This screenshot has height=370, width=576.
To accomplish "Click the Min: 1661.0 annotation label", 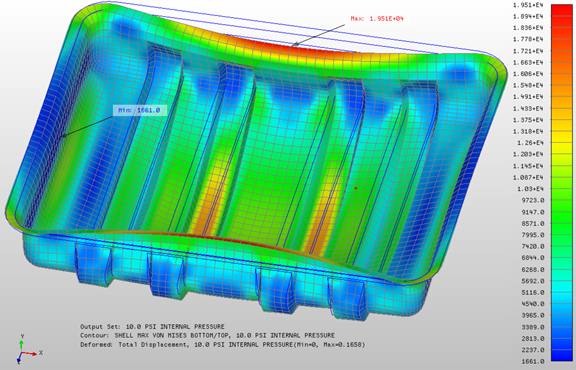I will [x=139, y=110].
